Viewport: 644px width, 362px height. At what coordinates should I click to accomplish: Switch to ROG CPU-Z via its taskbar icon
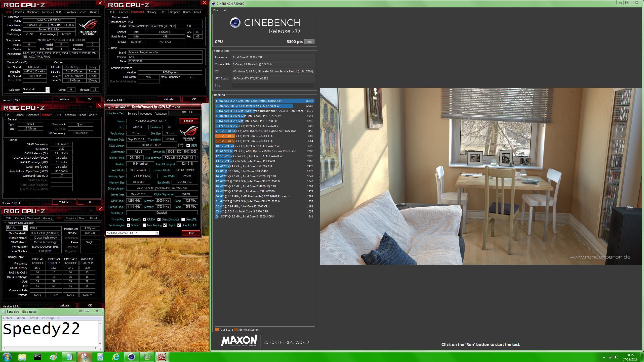coord(162,357)
